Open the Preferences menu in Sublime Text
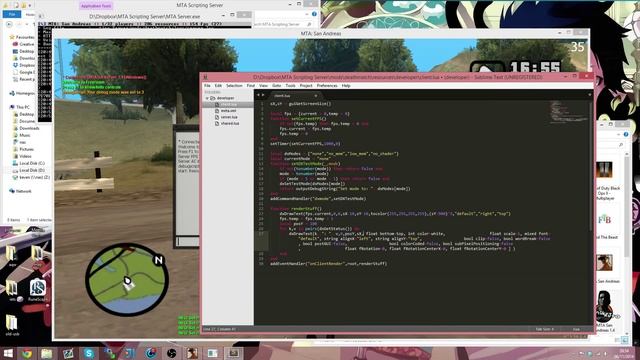 tap(327, 86)
